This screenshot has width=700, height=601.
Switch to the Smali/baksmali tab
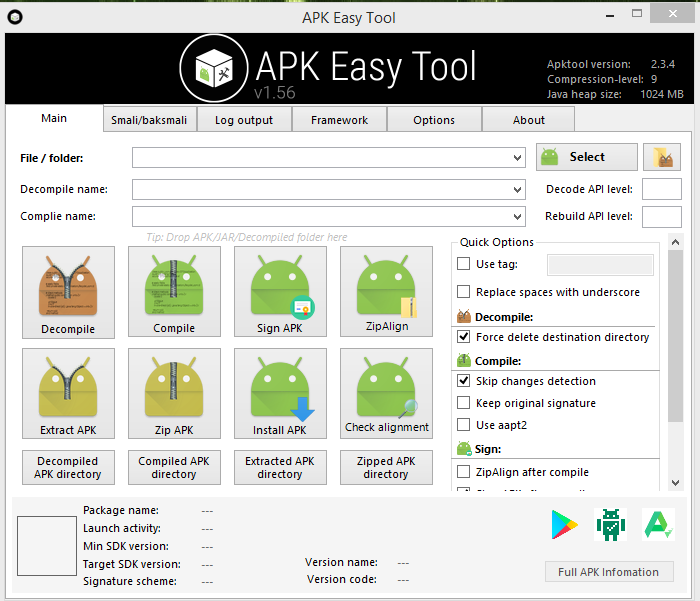(150, 120)
